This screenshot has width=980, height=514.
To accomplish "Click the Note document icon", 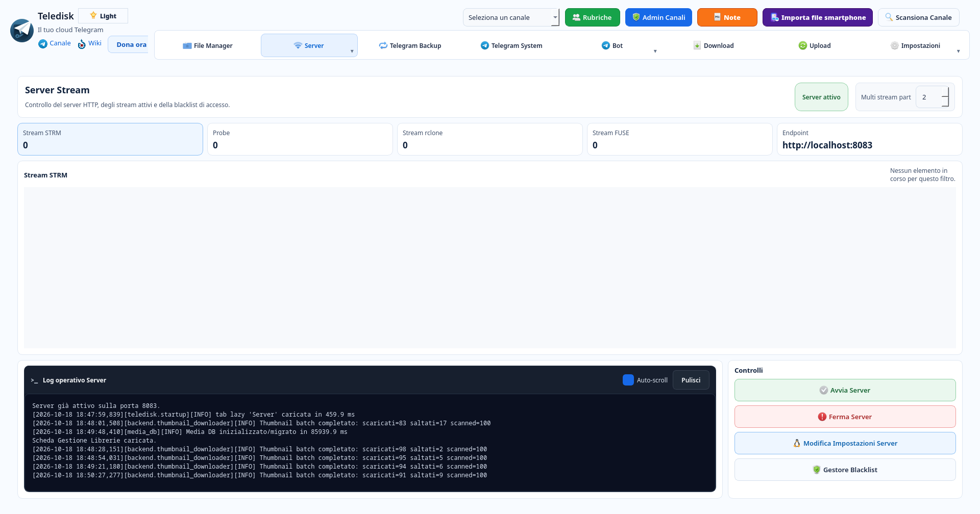I will [717, 17].
